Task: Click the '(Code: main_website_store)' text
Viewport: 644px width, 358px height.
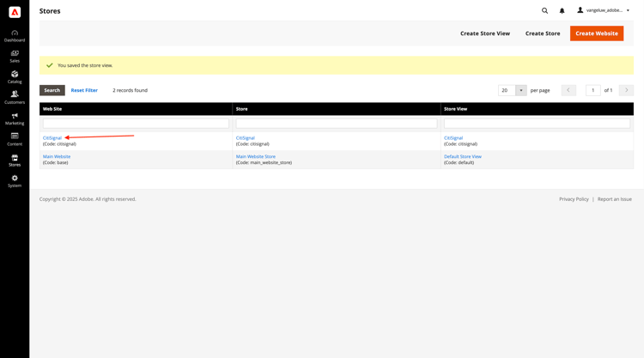Action: 264,162
